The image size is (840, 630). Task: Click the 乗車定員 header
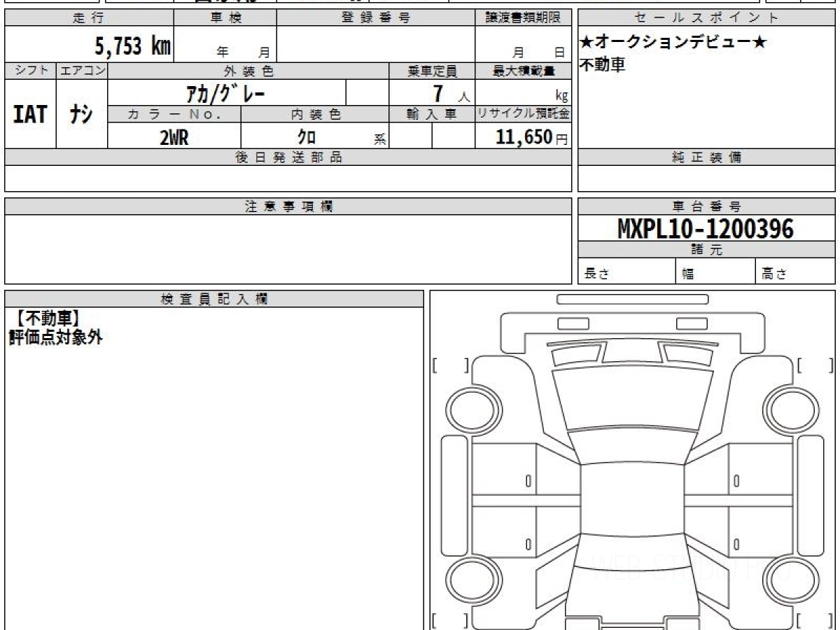[432, 71]
